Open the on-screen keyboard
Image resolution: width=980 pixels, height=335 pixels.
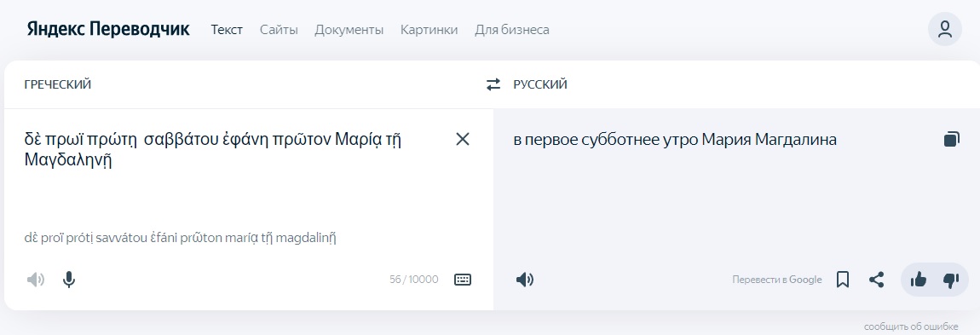[463, 280]
